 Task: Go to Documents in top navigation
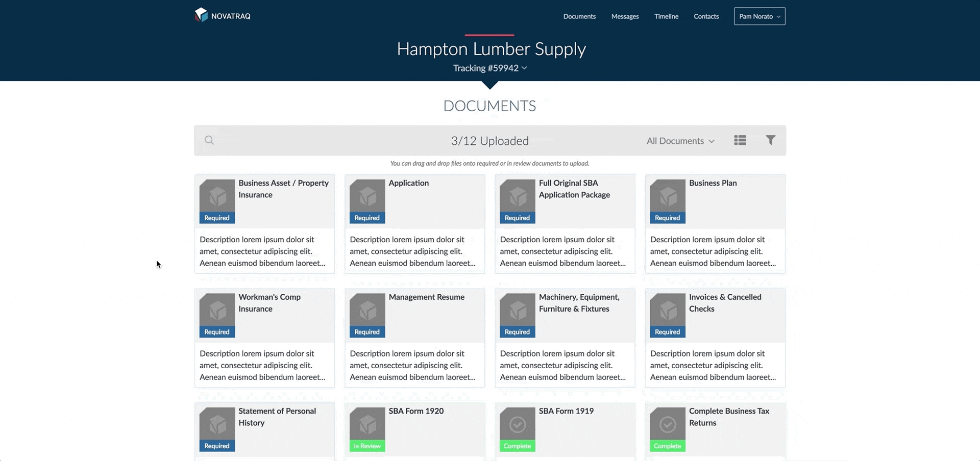[579, 16]
